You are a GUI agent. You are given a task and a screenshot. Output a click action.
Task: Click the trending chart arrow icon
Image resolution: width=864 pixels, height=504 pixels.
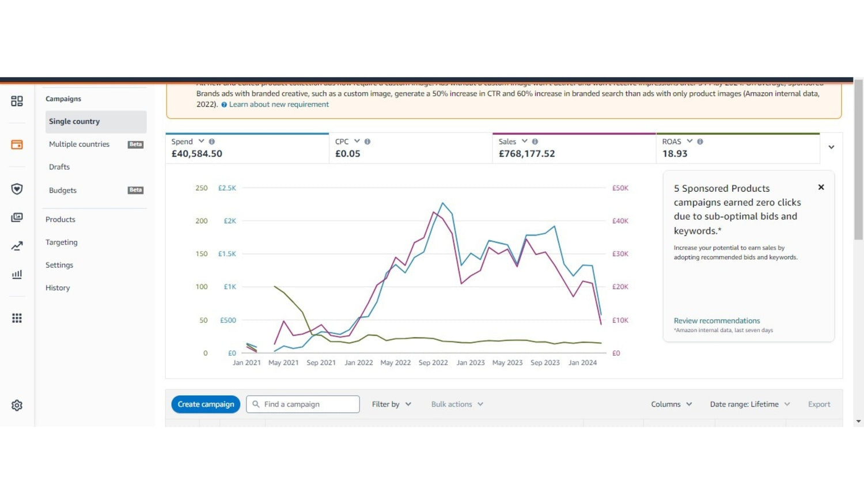point(17,246)
